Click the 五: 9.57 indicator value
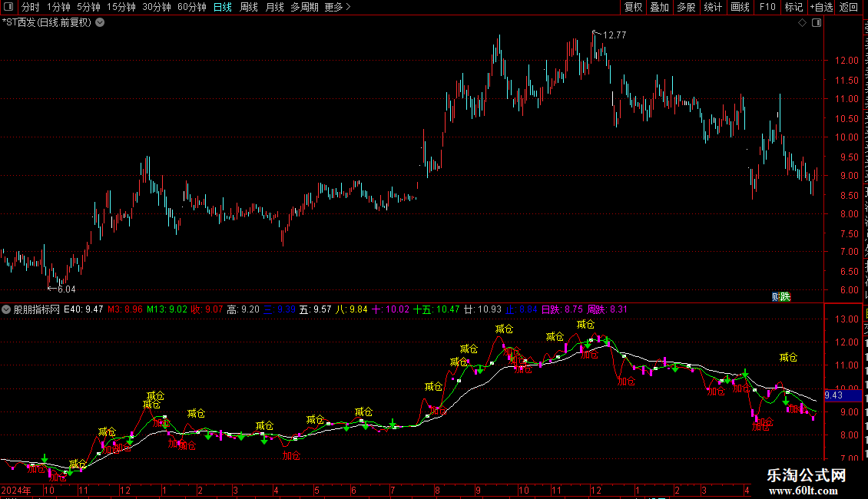The width and height of the screenshot is (868, 499). 316,309
